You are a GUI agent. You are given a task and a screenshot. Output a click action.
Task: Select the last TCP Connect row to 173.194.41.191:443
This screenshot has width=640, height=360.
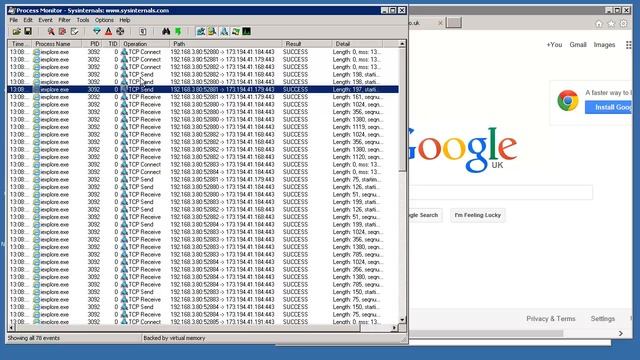tap(203, 322)
